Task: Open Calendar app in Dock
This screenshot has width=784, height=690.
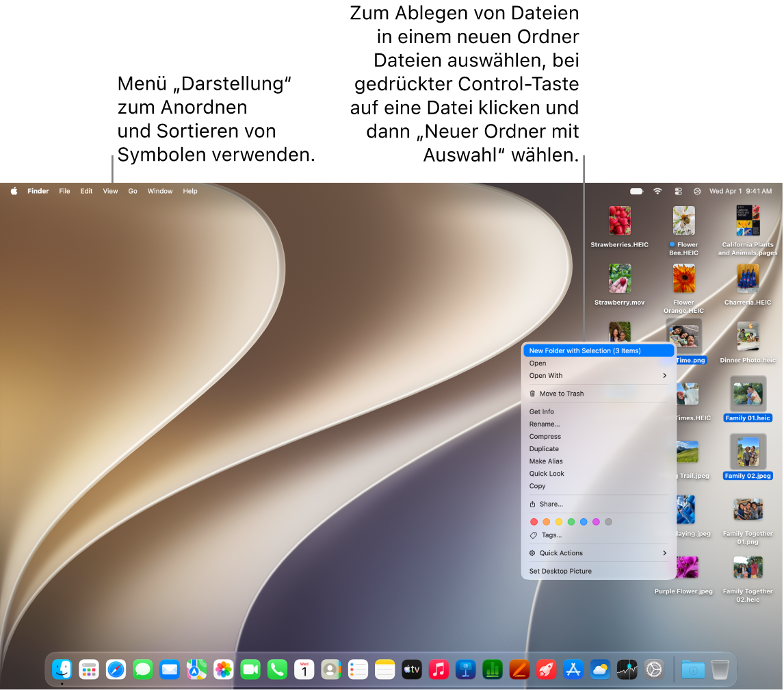Action: click(304, 669)
